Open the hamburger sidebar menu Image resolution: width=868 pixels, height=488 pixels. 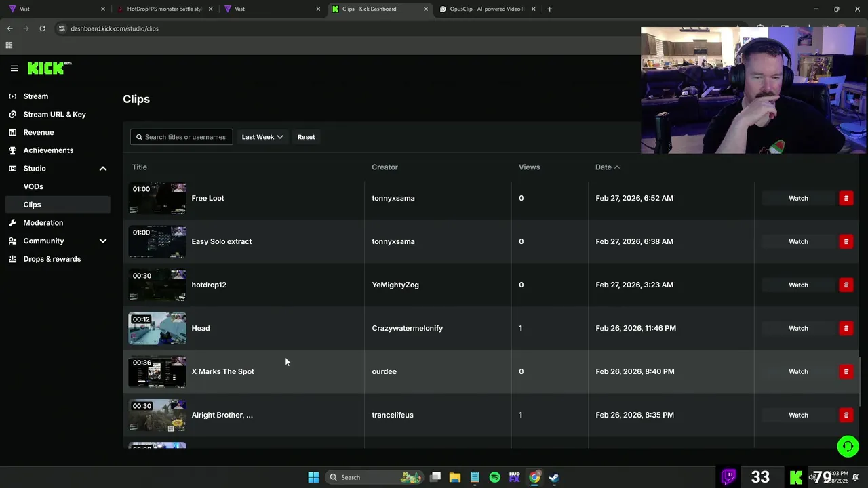click(14, 68)
